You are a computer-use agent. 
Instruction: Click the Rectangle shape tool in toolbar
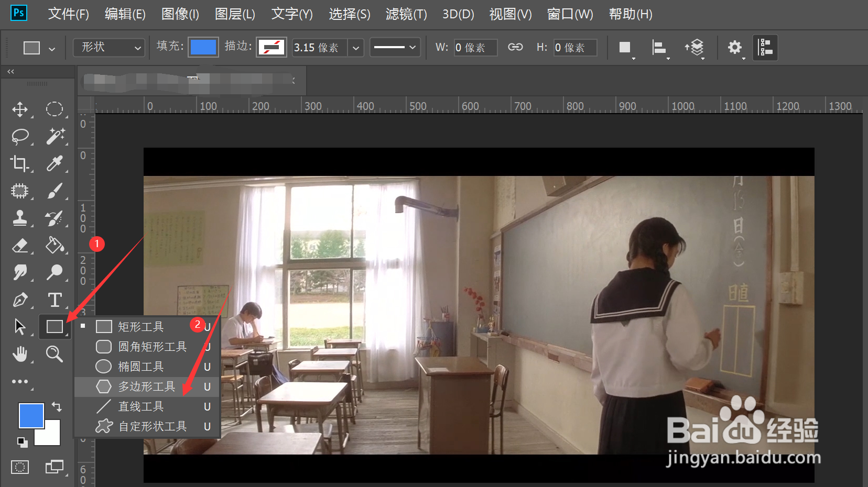pos(55,327)
